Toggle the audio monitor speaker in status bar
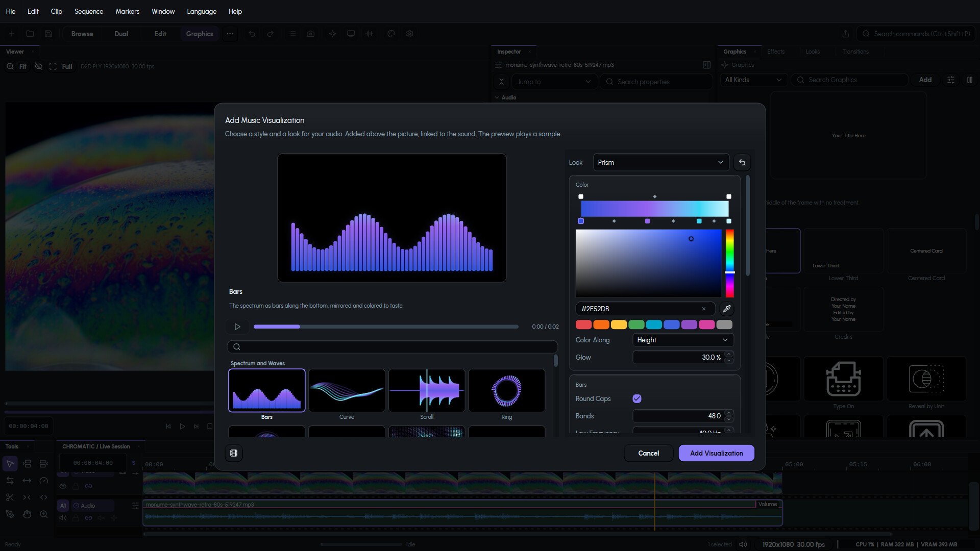Image resolution: width=980 pixels, height=551 pixels. pos(743,544)
